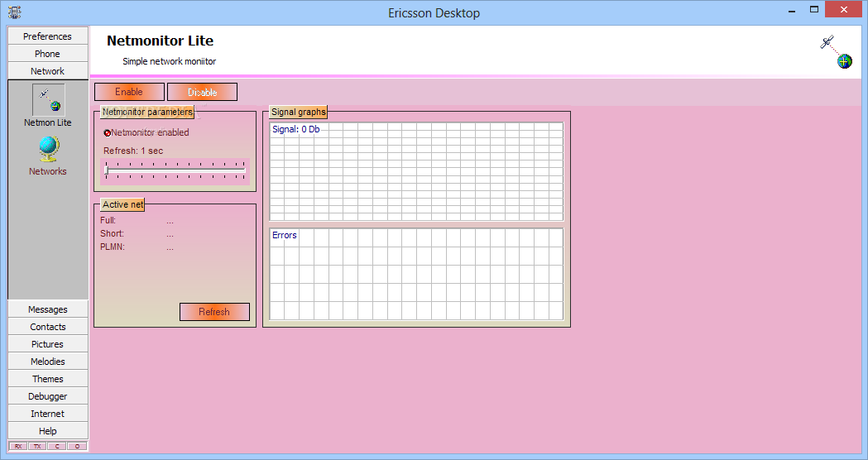Image resolution: width=868 pixels, height=460 pixels.
Task: Open the Phone section
Action: [48, 54]
